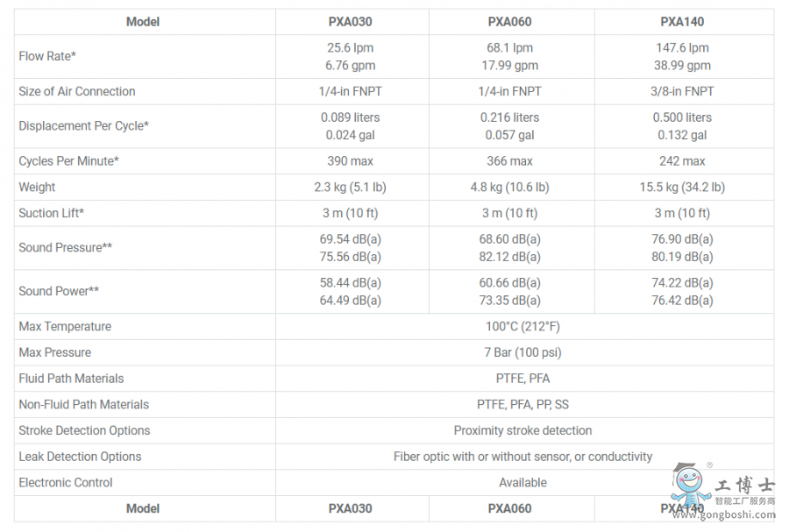Select the Sound Pressure** row label

pyautogui.click(x=65, y=247)
